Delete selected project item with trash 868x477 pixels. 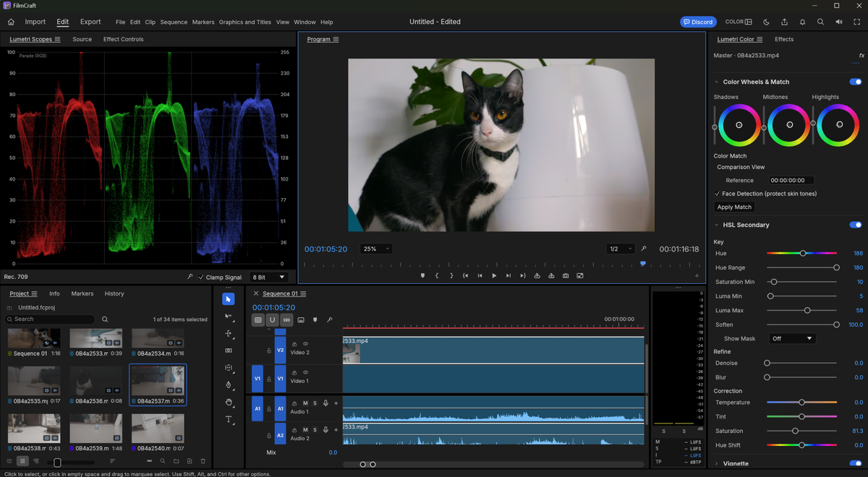[x=203, y=461]
